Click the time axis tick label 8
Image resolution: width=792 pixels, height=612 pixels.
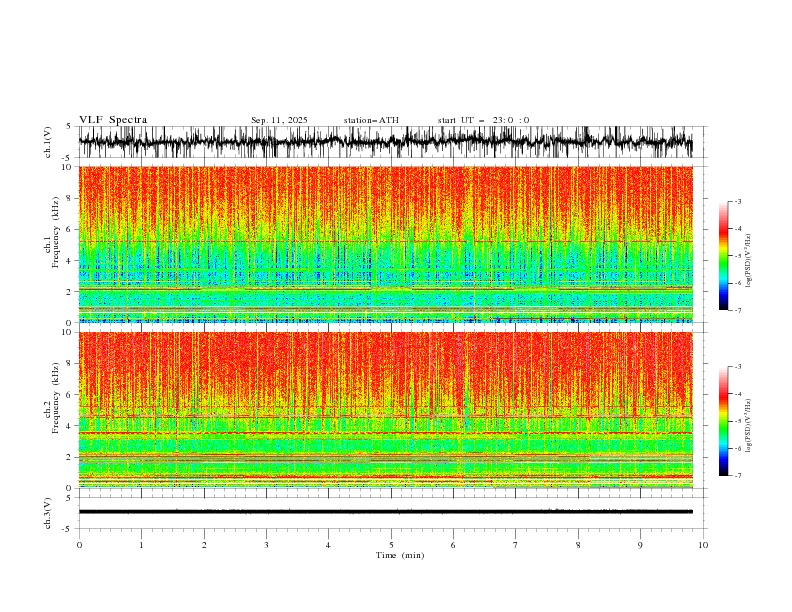click(x=578, y=545)
